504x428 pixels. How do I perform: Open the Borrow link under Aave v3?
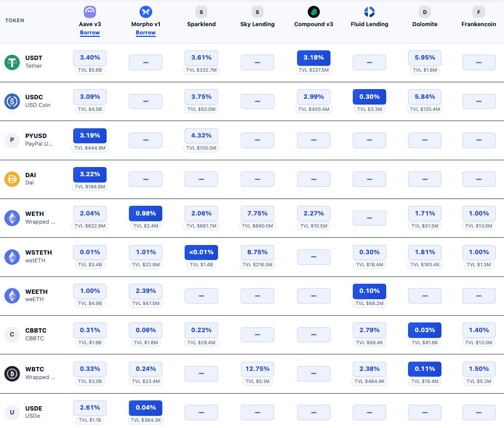pyautogui.click(x=90, y=33)
